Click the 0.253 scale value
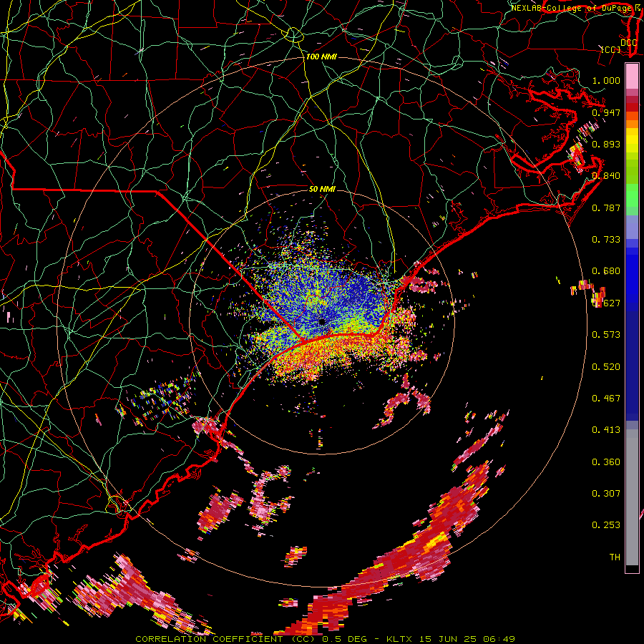This screenshot has height=644, width=644. point(606,525)
